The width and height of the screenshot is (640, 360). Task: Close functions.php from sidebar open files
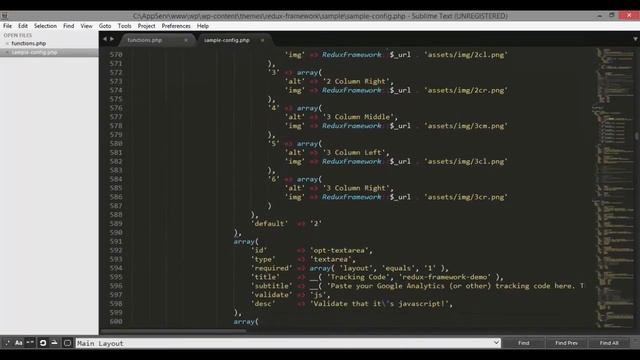(x=7, y=43)
